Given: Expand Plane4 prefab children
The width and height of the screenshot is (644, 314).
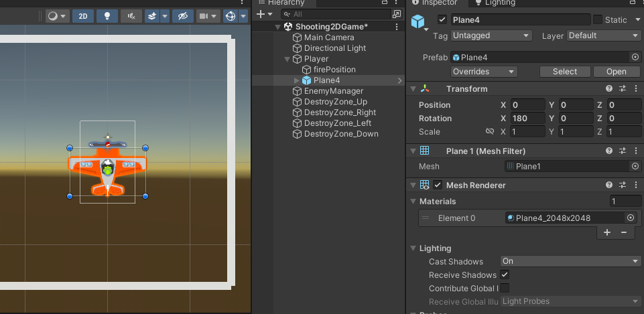Looking at the screenshot, I should point(297,80).
